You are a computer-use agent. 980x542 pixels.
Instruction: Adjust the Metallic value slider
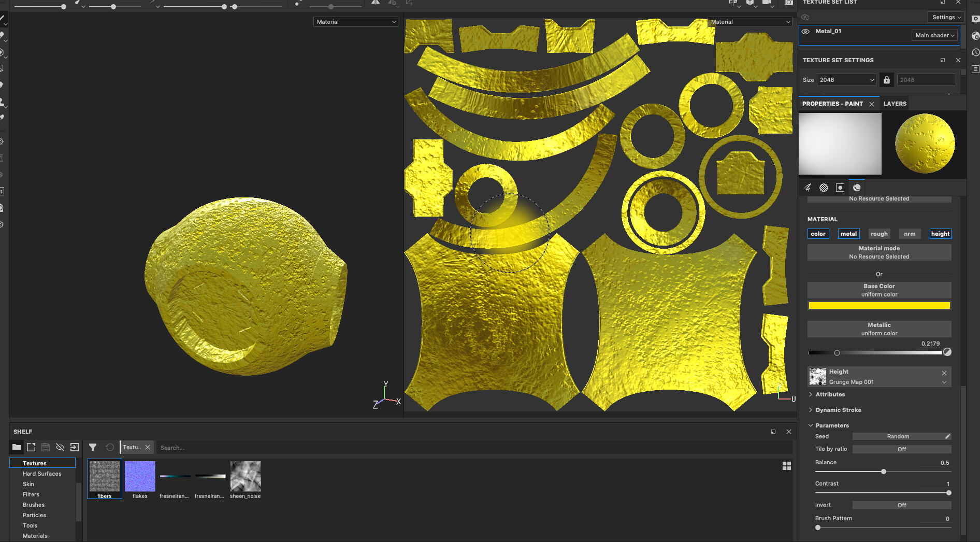(x=874, y=353)
